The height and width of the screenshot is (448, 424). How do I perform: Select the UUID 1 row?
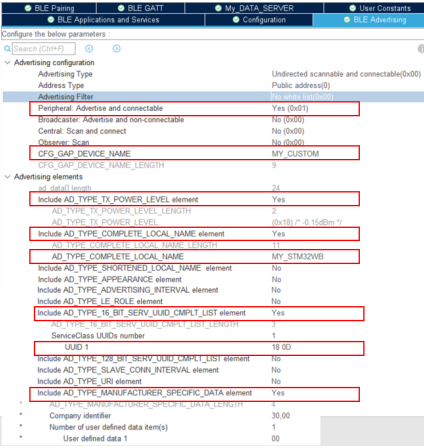tap(199, 348)
